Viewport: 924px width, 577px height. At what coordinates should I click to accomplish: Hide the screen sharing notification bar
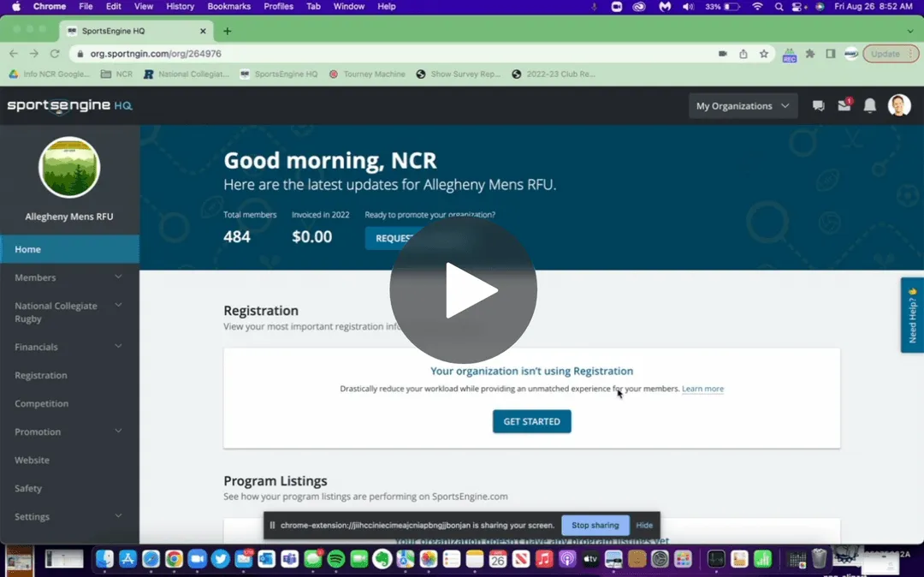tap(644, 525)
